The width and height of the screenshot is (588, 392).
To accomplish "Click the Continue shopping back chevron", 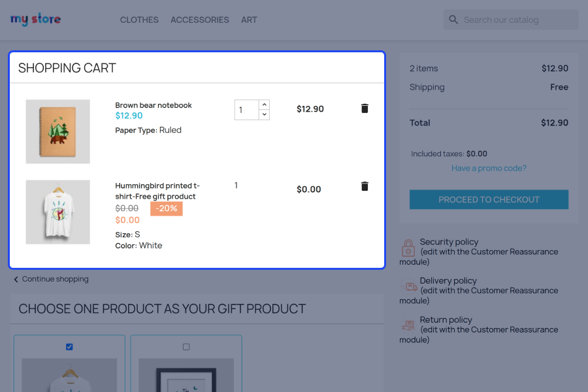I will [16, 280].
